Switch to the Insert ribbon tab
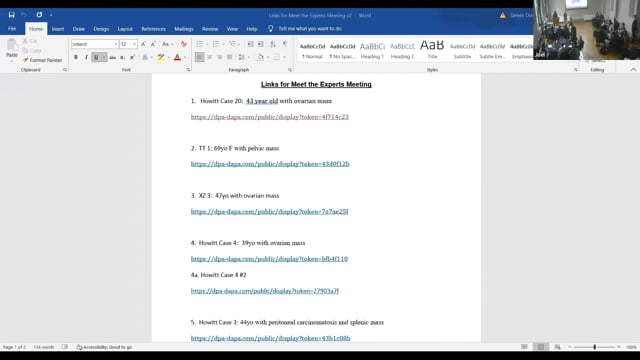Screen dimensions: 640x360 58,29
